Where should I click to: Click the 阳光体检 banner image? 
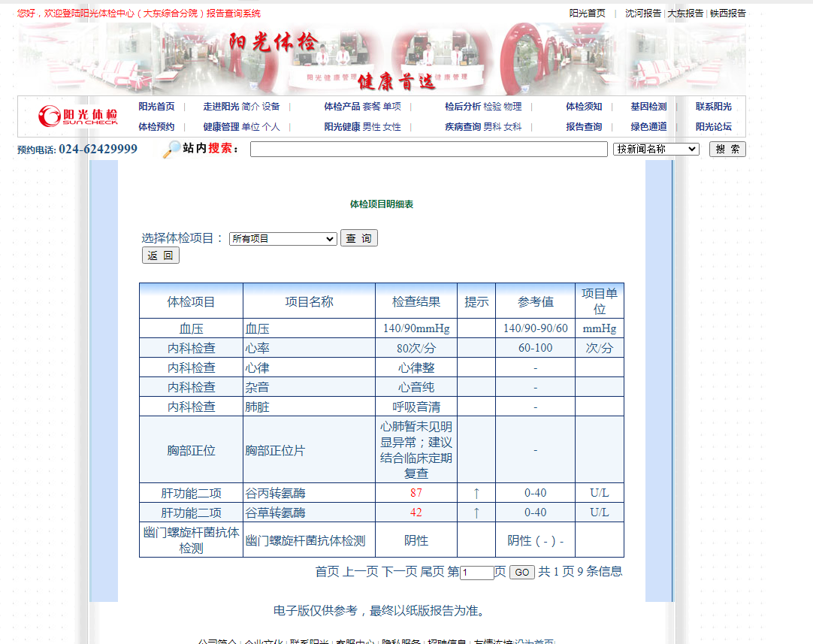point(382,59)
